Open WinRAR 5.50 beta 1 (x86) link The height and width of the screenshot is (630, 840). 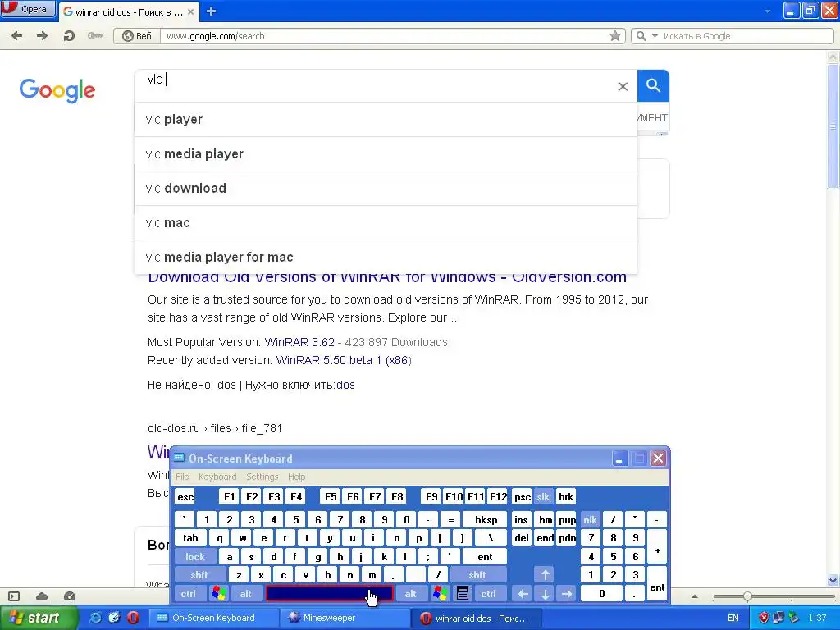pyautogui.click(x=344, y=361)
